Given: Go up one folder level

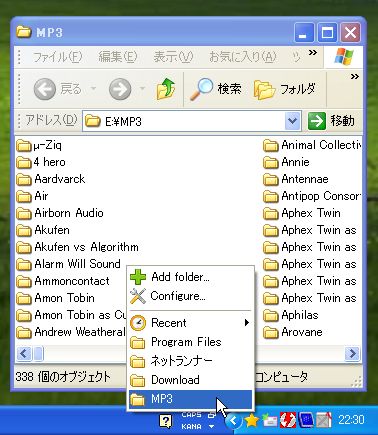Looking at the screenshot, I should [x=166, y=89].
